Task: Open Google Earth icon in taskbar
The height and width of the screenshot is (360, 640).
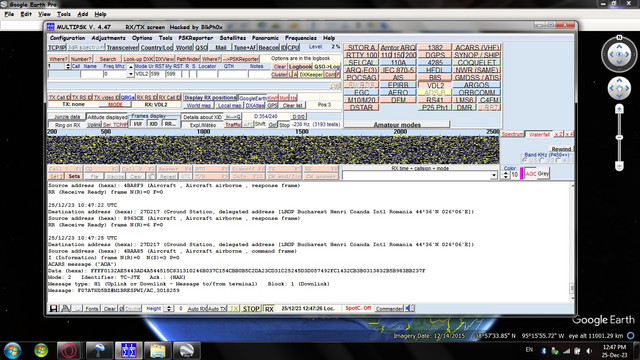Action: click(187, 351)
